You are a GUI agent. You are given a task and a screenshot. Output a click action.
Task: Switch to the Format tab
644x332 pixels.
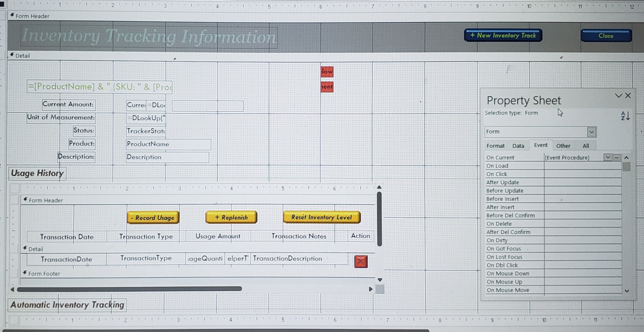pyautogui.click(x=495, y=146)
